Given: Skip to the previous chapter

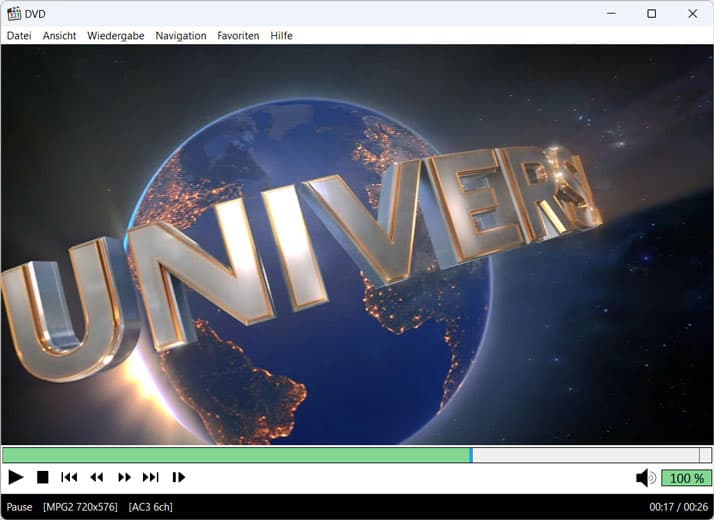Looking at the screenshot, I should [69, 477].
